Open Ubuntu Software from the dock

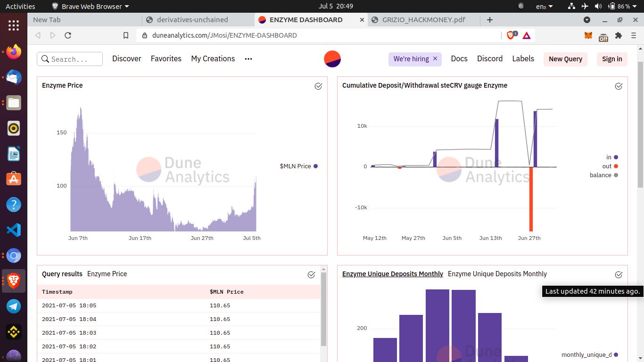point(14,179)
